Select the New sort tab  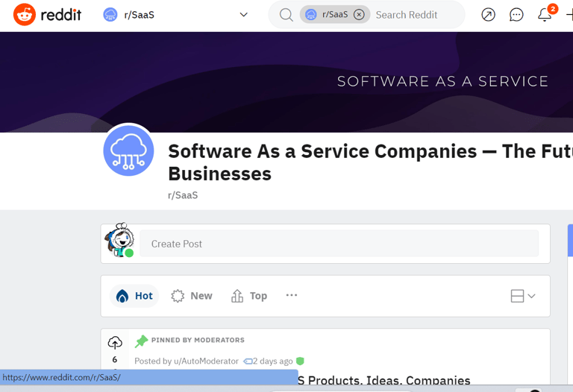[192, 296]
